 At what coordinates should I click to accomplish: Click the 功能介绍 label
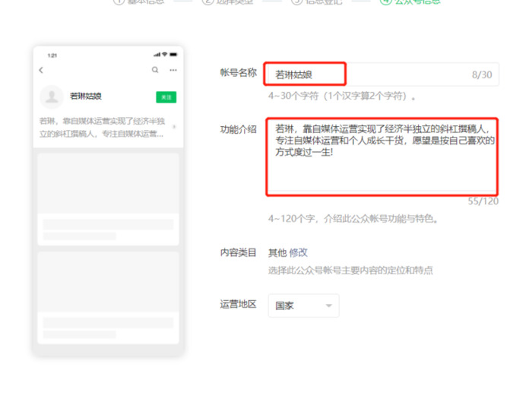pos(238,129)
